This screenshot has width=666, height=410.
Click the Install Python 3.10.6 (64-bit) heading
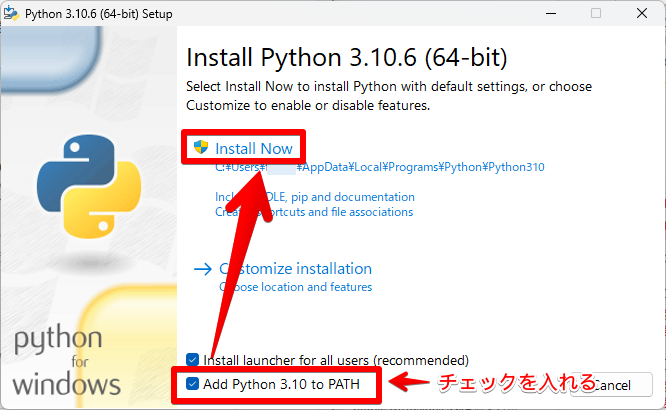(x=347, y=57)
